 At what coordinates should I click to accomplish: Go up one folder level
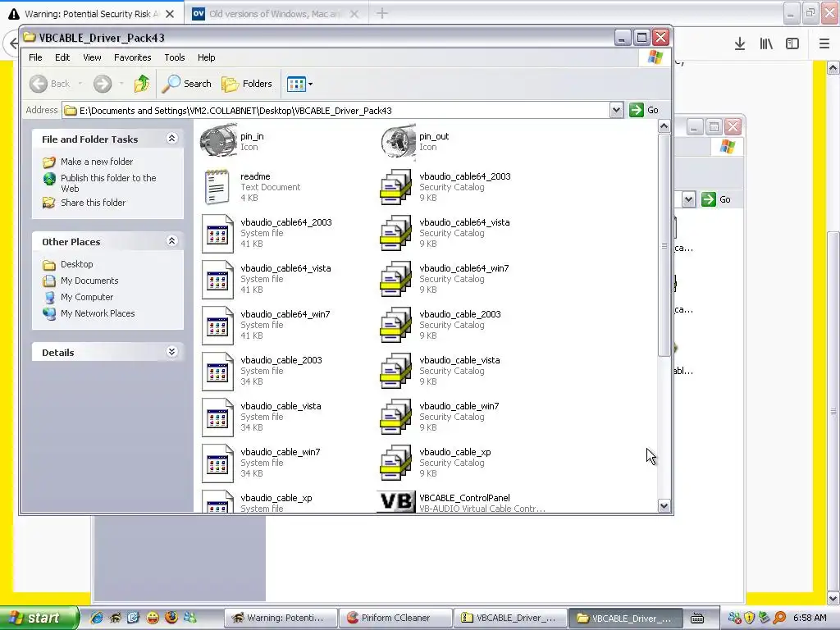point(142,84)
